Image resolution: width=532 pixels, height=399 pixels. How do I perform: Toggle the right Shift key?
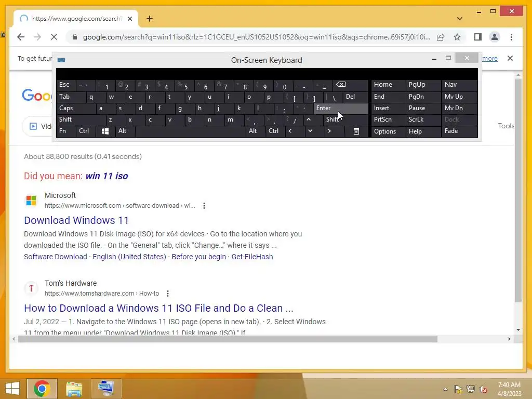pos(345,119)
